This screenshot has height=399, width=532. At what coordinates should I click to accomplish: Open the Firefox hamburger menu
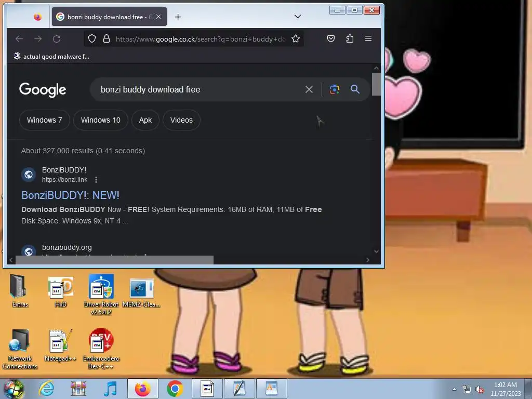(x=368, y=38)
